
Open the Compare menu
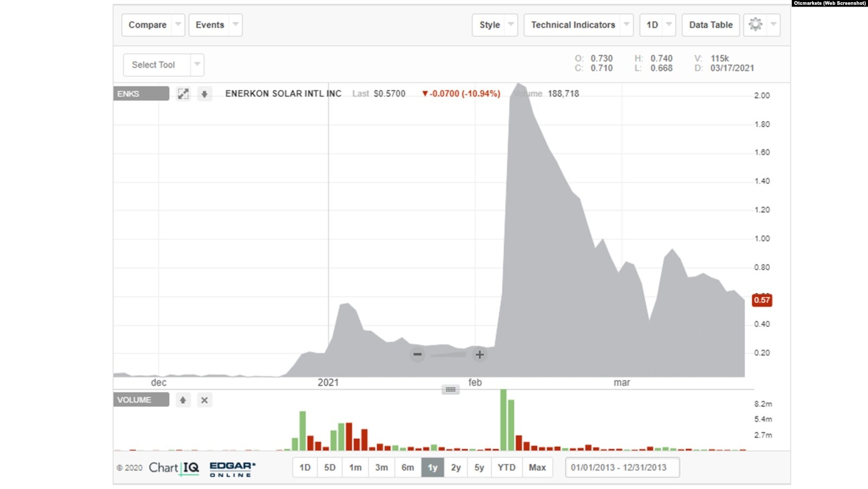[x=147, y=25]
